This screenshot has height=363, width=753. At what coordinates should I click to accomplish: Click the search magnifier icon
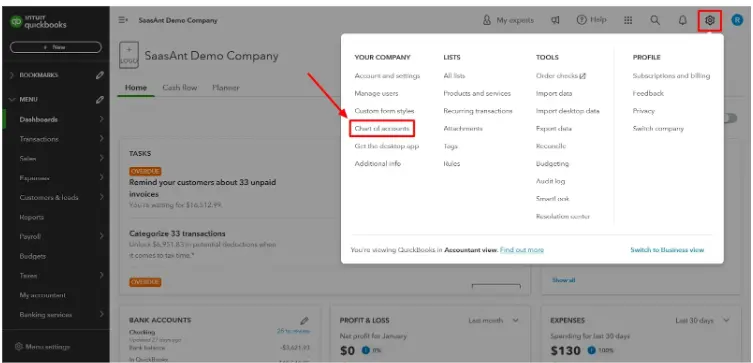[655, 20]
